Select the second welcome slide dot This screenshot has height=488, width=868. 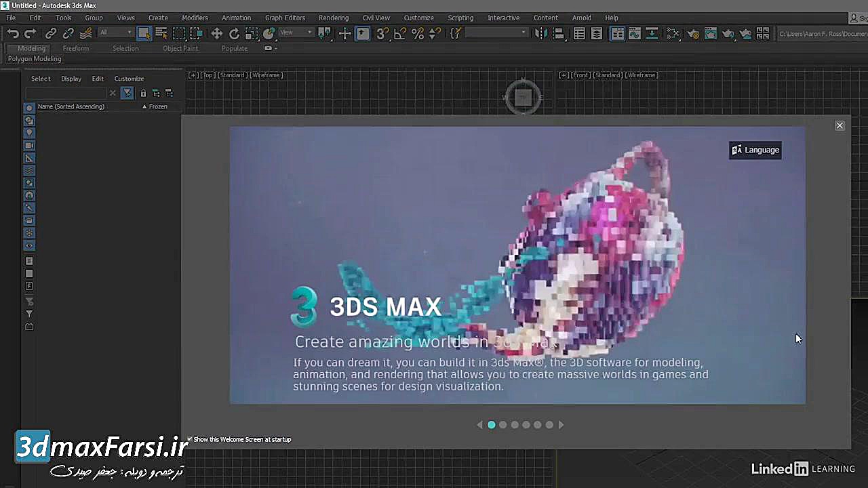tap(502, 425)
